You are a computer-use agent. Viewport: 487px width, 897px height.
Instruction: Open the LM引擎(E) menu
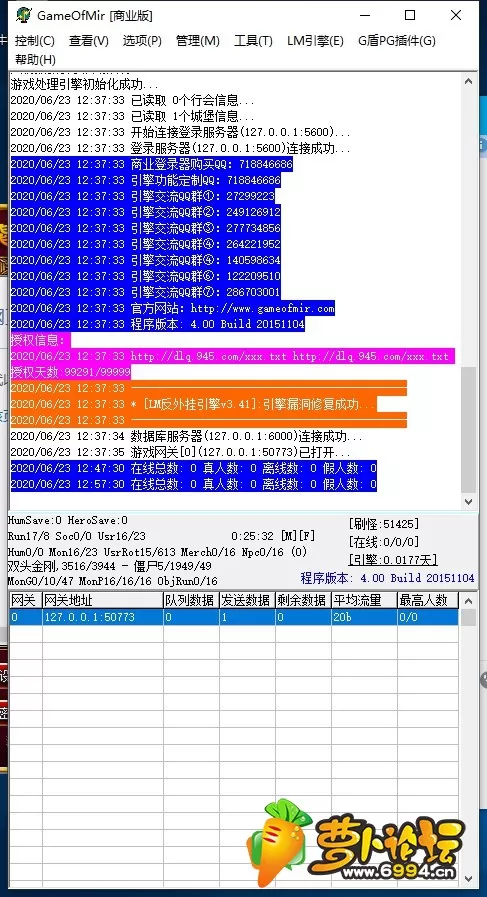[315, 41]
